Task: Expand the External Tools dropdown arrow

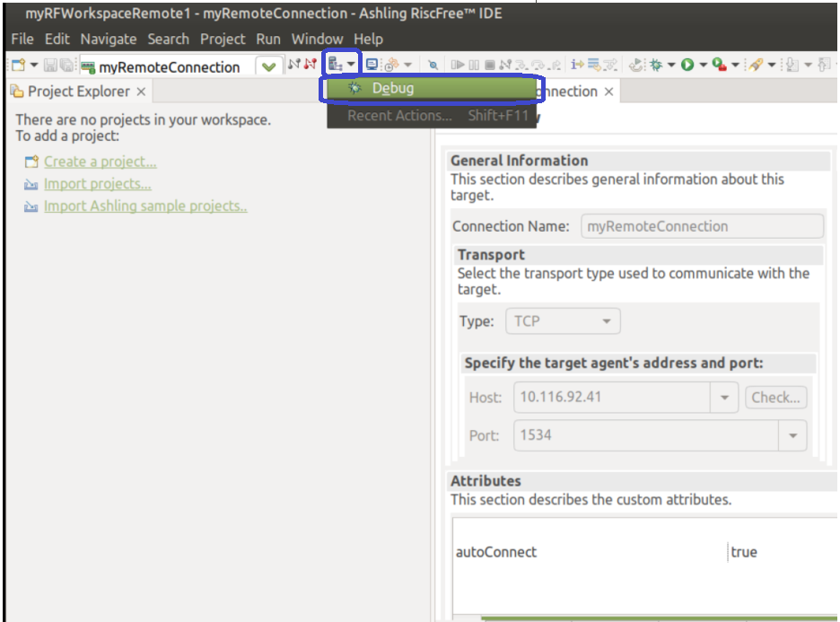Action: coord(736,66)
